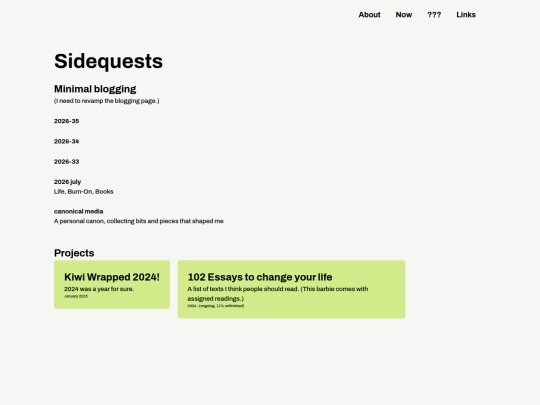Click the Minimal blogging heading
Screen dimensions: 540x405
(95, 89)
